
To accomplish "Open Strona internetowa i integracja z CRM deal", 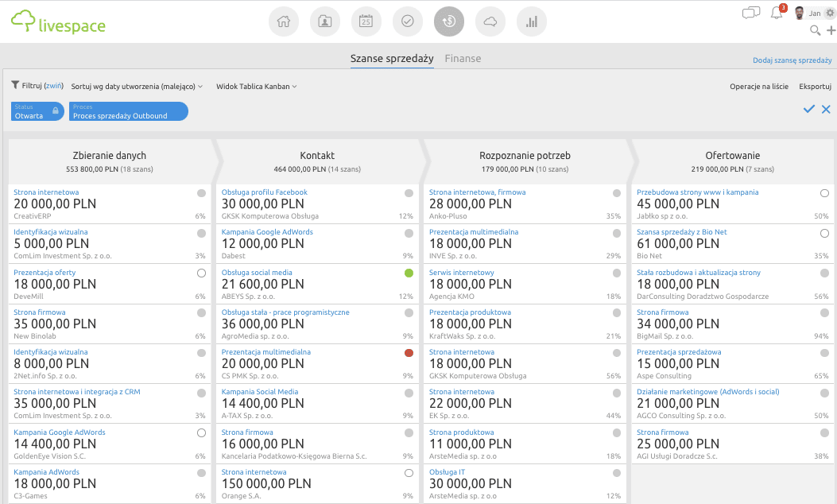I will click(x=77, y=392).
